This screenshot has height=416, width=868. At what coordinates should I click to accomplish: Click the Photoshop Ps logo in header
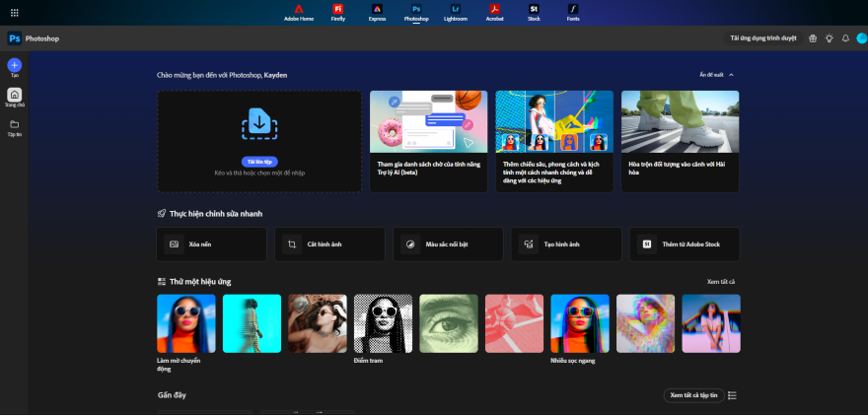coord(15,38)
